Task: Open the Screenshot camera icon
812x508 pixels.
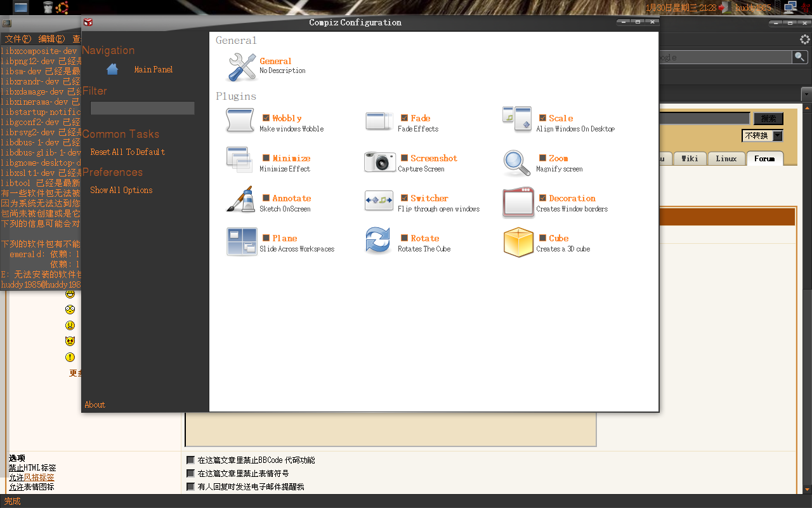Action: click(380, 161)
